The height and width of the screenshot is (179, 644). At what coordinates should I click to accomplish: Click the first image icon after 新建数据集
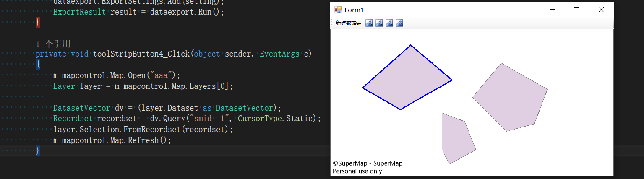coord(369,23)
